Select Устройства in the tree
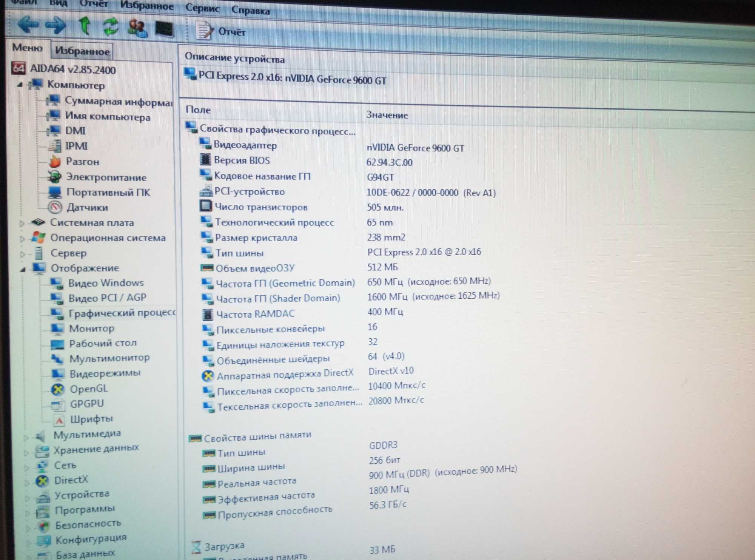The image size is (755, 560). point(82,495)
